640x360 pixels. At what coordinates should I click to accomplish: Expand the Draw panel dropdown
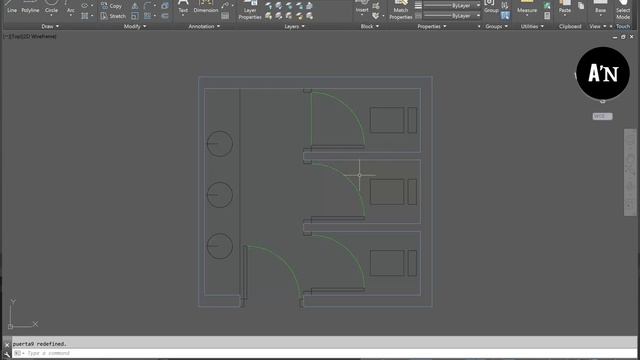point(50,27)
